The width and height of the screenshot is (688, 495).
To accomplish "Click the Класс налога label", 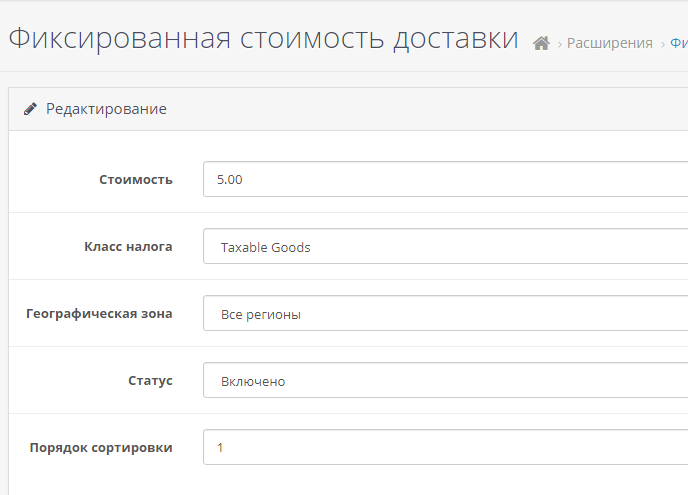I will tap(128, 247).
